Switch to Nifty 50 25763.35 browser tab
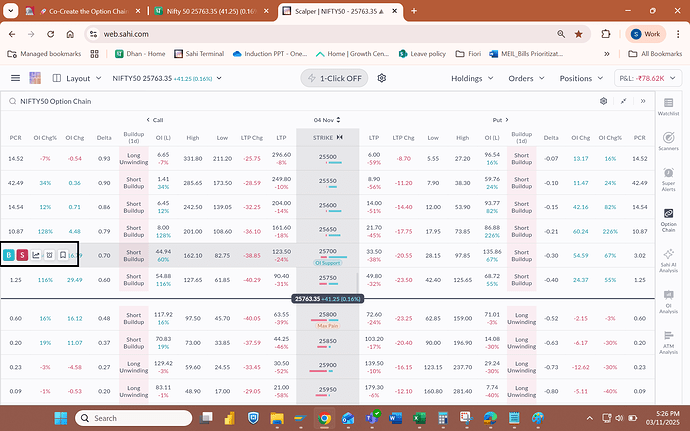The height and width of the screenshot is (431, 690). tap(212, 11)
